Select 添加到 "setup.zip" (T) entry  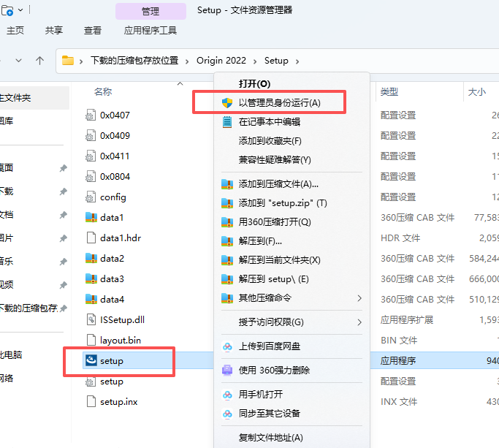292,203
